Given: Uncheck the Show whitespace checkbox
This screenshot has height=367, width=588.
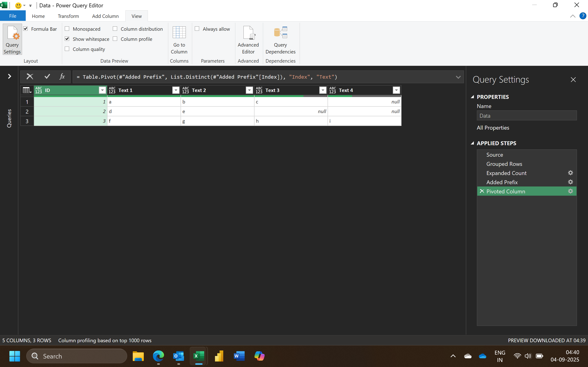Looking at the screenshot, I should (67, 39).
